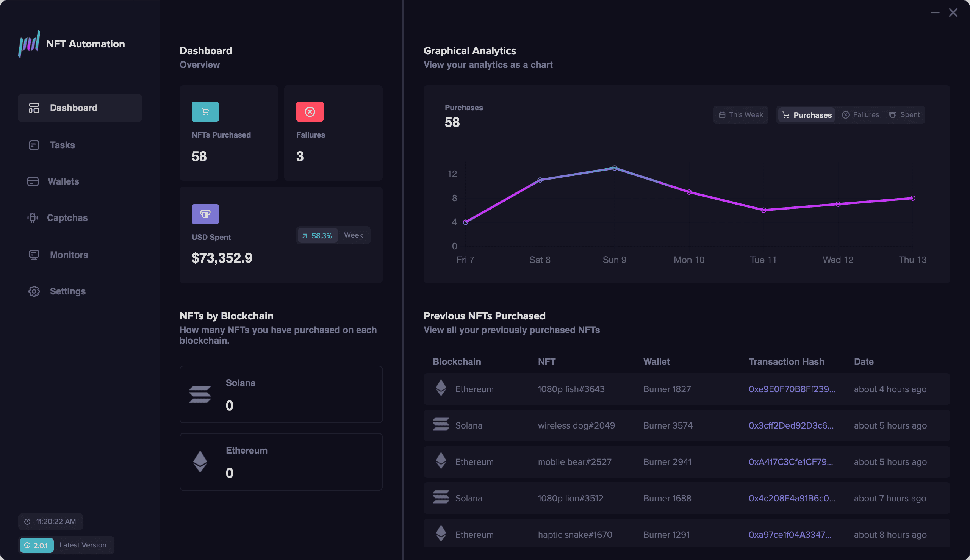Viewport: 970px width, 560px height.
Task: Open the Week period selector in USD Spent
Action: click(353, 235)
